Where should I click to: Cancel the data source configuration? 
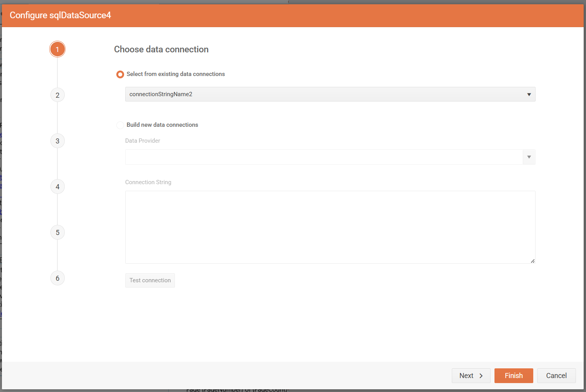556,375
